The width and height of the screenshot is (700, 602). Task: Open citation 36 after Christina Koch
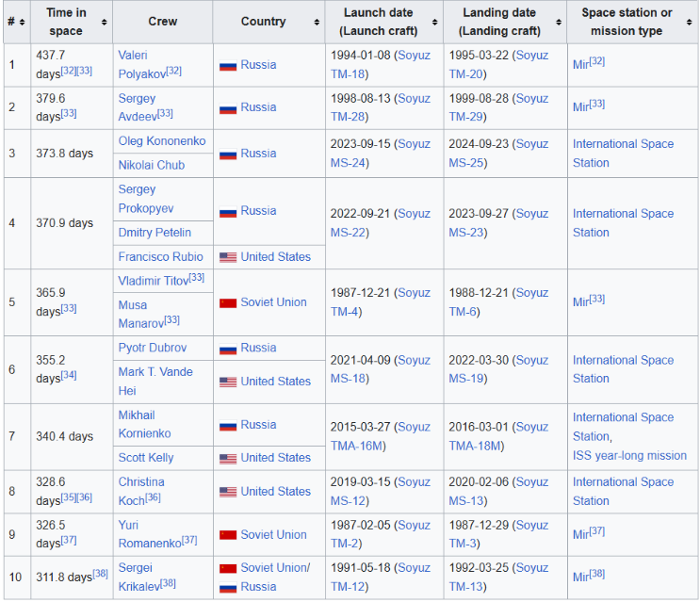pyautogui.click(x=153, y=497)
